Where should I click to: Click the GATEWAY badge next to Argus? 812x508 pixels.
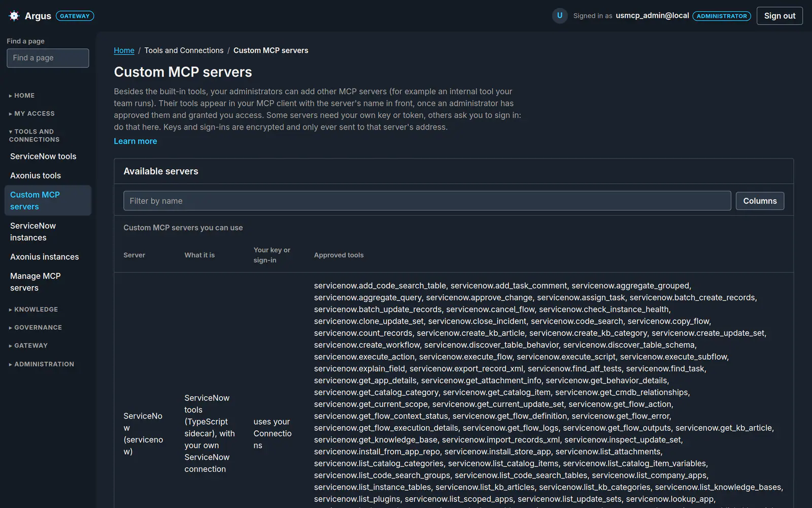tap(75, 16)
